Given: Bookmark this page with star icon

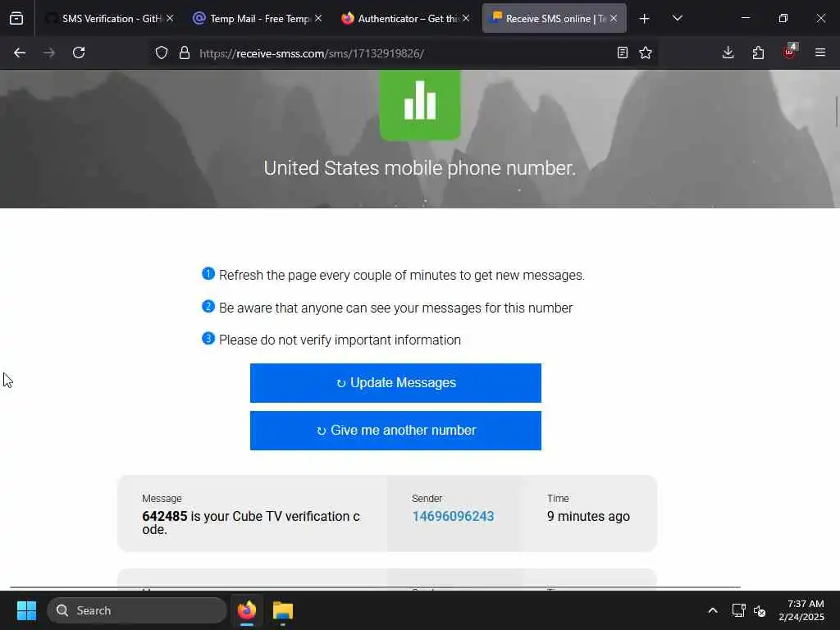Looking at the screenshot, I should coord(646,53).
